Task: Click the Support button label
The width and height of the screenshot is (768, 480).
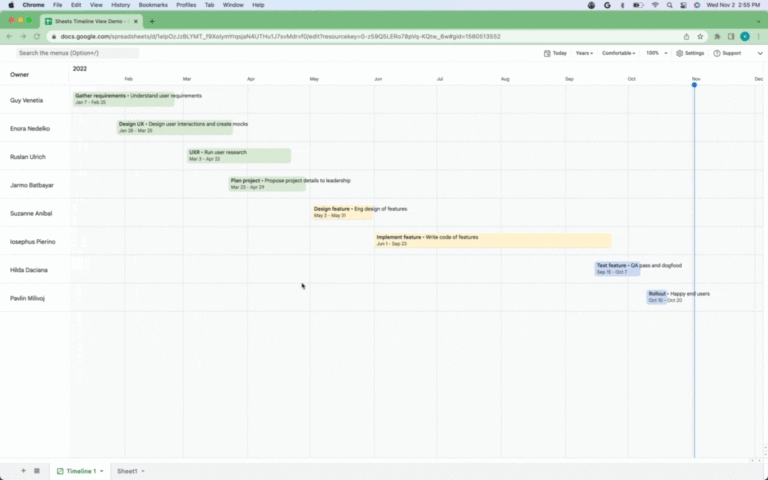Action: pos(731,53)
